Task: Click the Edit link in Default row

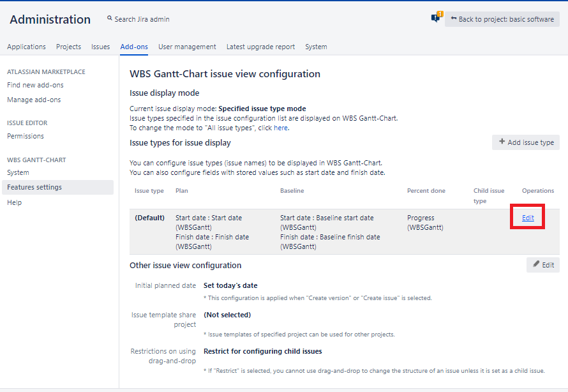Action: click(x=528, y=218)
